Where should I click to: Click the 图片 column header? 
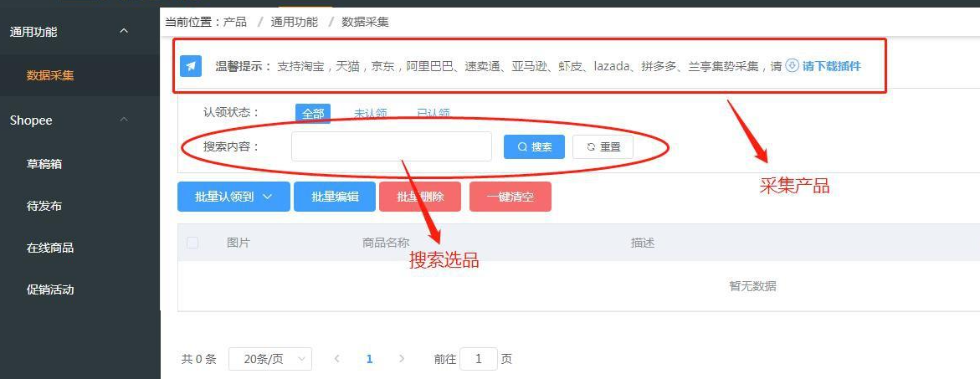(239, 243)
